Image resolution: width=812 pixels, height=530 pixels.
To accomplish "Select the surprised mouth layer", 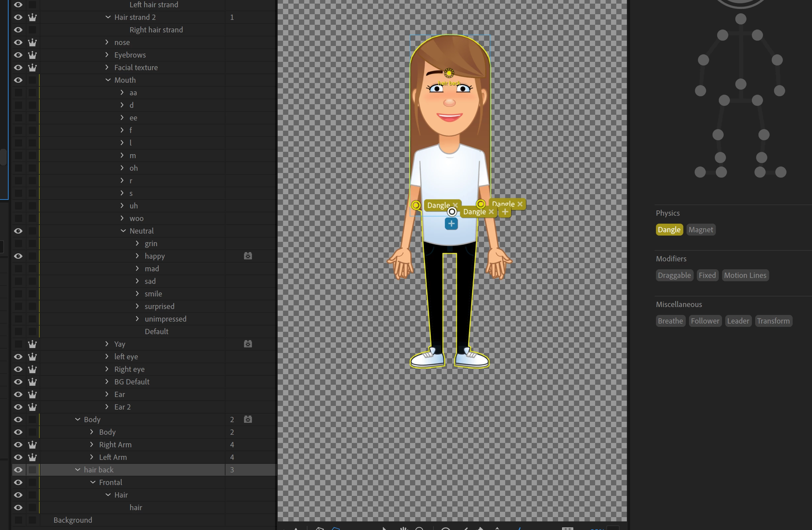I will pos(159,306).
